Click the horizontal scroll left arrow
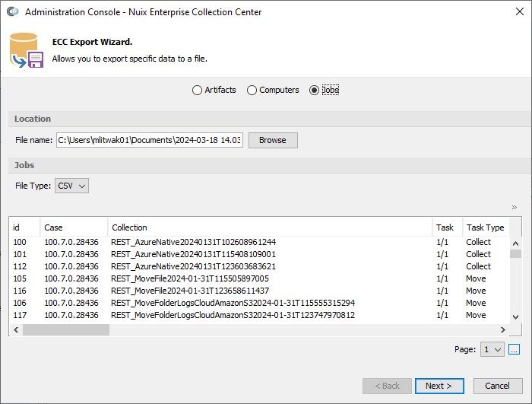532x404 pixels. (x=16, y=330)
